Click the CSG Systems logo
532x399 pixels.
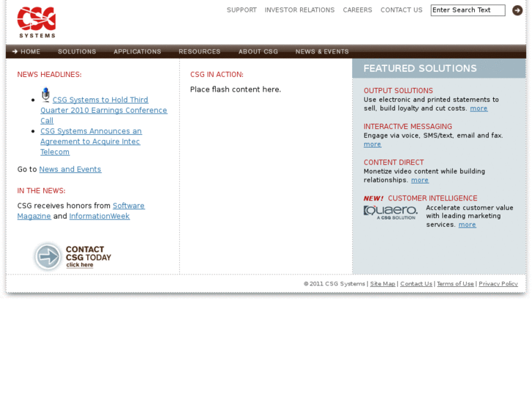37,22
